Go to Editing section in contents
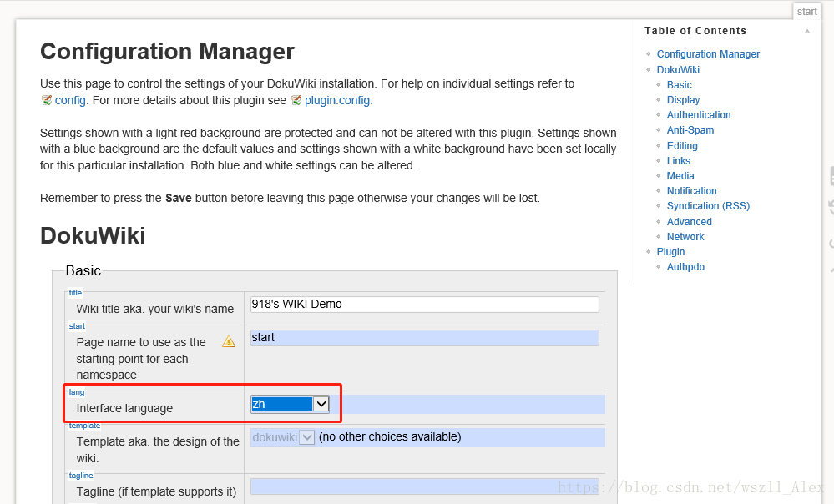 tap(682, 146)
